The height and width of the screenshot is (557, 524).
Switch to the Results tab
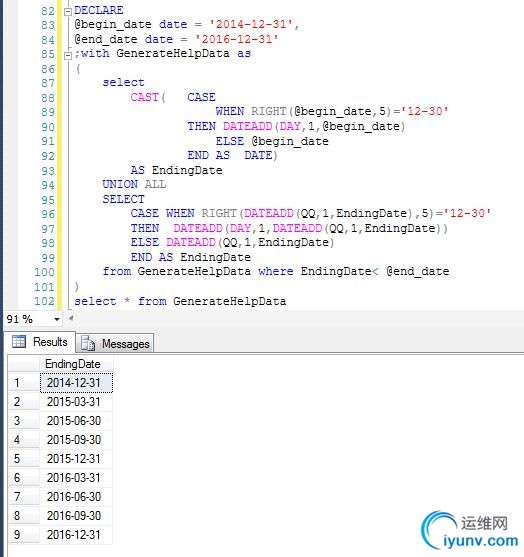pos(40,342)
